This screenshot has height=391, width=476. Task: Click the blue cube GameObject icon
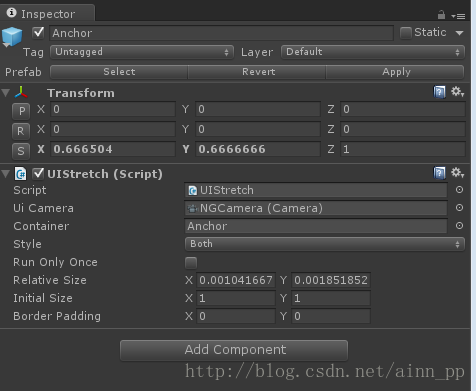(x=12, y=37)
